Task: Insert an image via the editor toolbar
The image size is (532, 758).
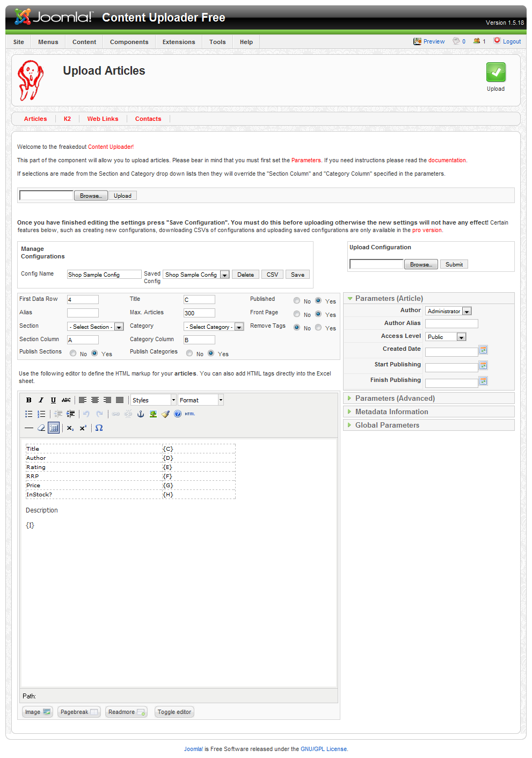Action: pos(153,414)
